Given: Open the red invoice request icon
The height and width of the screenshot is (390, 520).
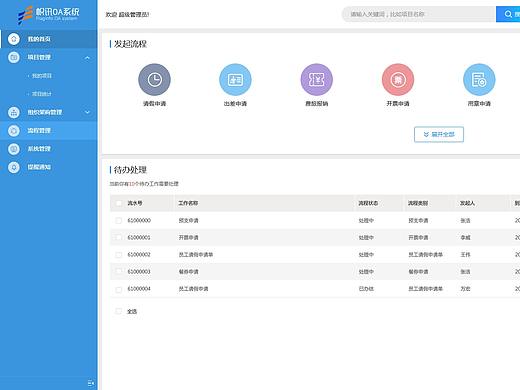Looking at the screenshot, I should (x=398, y=80).
